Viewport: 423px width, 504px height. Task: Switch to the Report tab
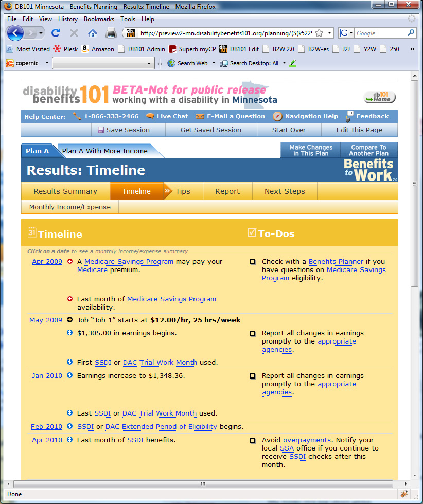[227, 191]
